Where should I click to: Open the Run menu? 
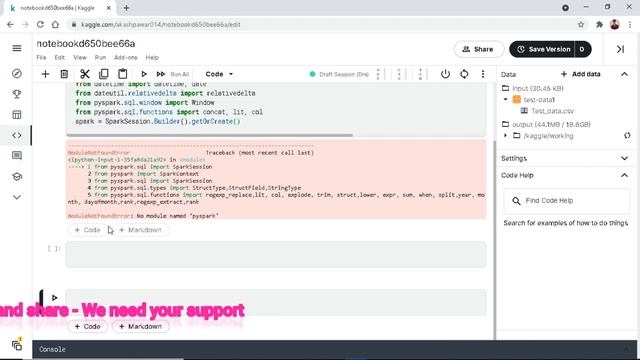(100, 58)
